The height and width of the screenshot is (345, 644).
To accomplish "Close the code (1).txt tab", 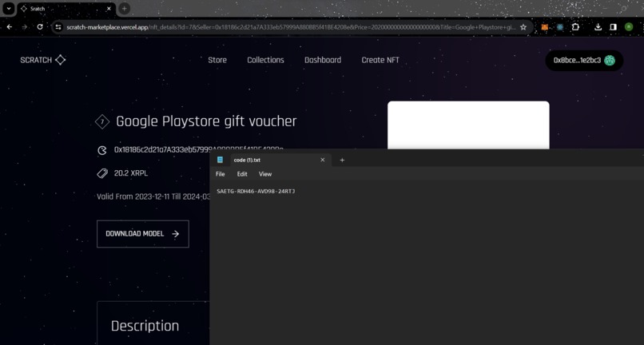I will (323, 160).
